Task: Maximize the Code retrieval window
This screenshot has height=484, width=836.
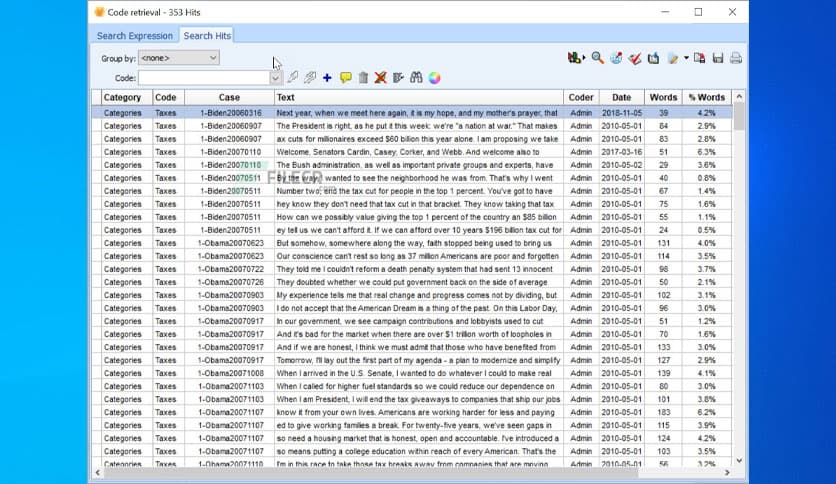Action: click(698, 12)
